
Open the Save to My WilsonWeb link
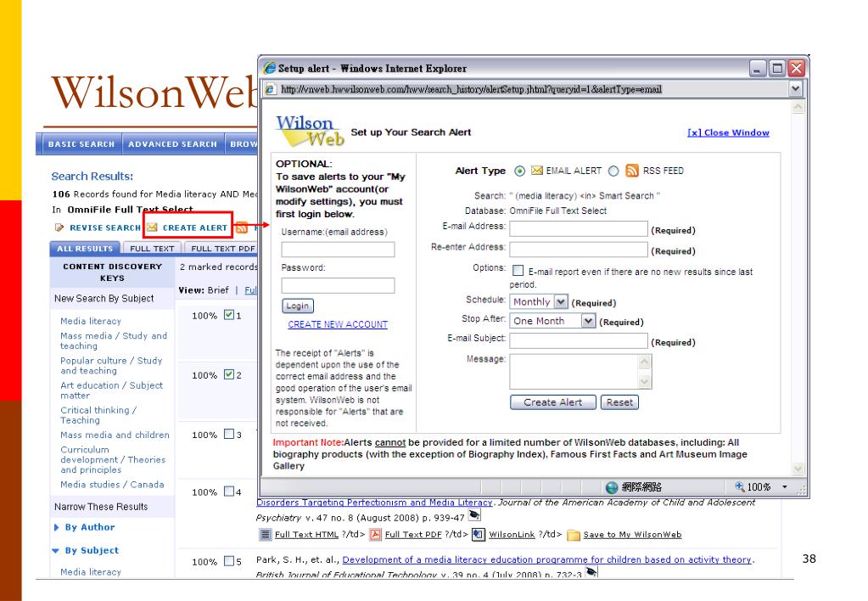pyautogui.click(x=632, y=535)
